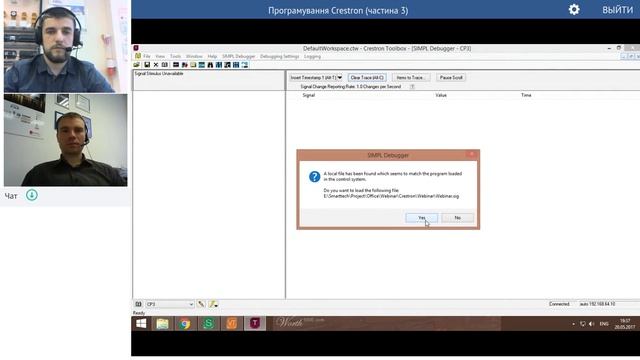Image resolution: width=640 pixels, height=360 pixels.
Task: Select the top presenter webcam thumbnail
Action: (x=65, y=46)
